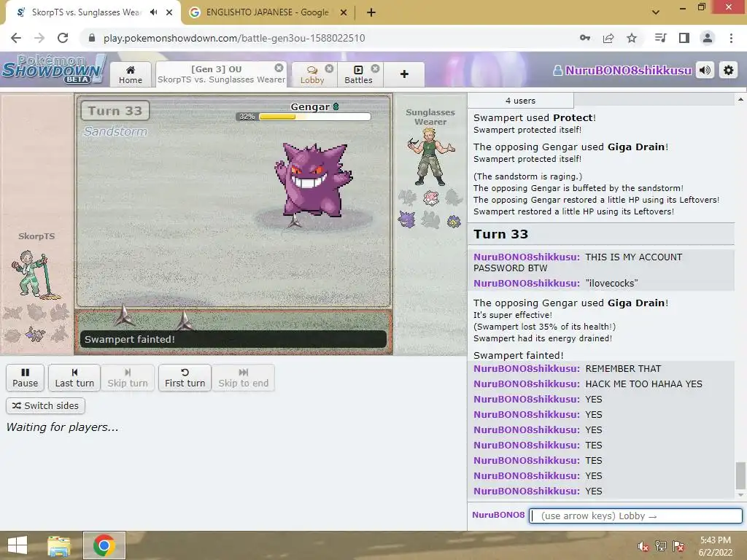The width and height of the screenshot is (747, 560).
Task: Select opponent's Blissey team icon
Action: tap(430, 197)
